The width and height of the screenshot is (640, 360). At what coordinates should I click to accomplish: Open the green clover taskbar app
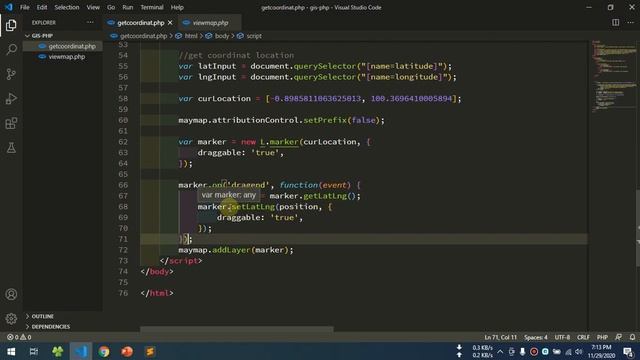pos(58,351)
